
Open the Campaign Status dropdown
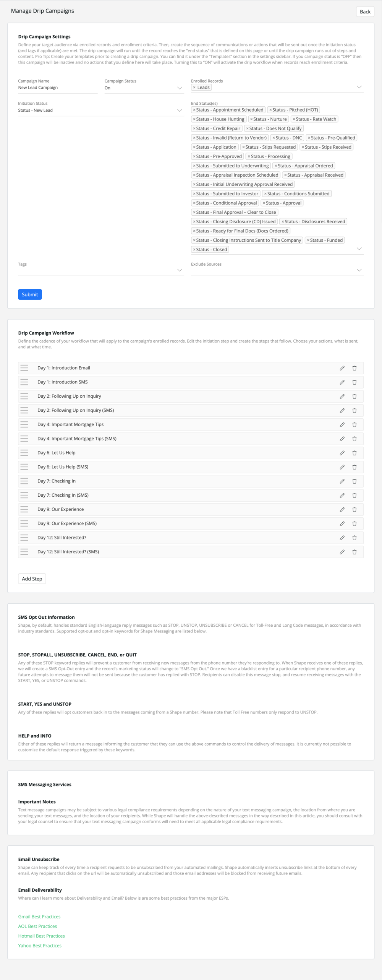tap(144, 88)
